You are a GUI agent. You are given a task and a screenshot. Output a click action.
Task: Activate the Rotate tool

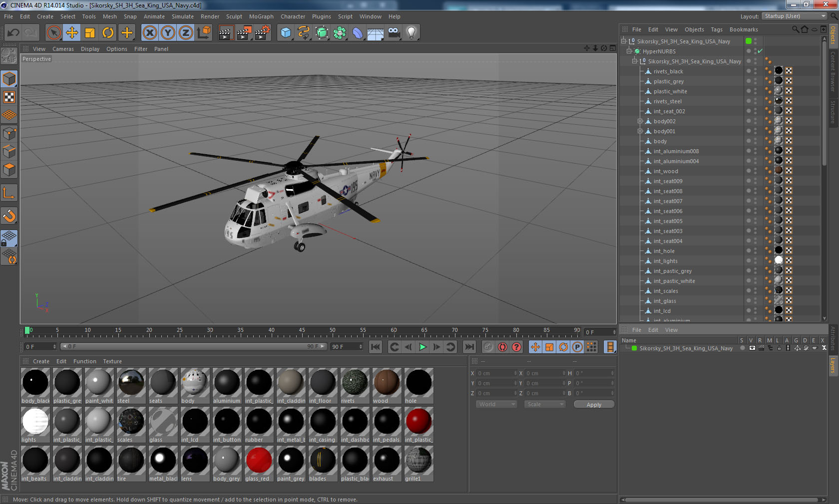pos(108,33)
